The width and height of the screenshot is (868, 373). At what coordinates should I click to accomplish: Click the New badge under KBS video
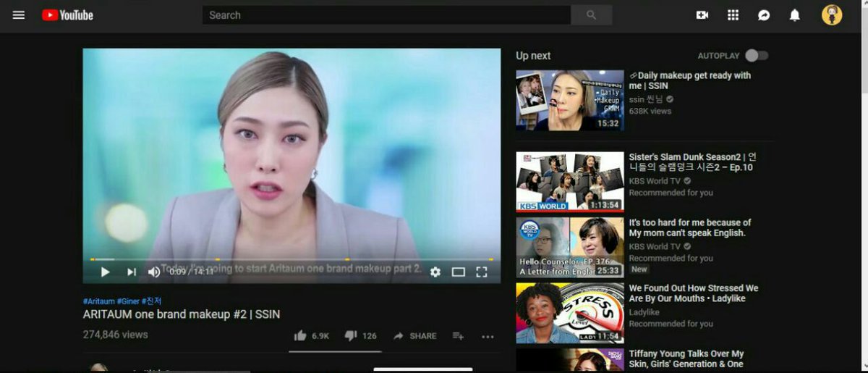coord(639,269)
